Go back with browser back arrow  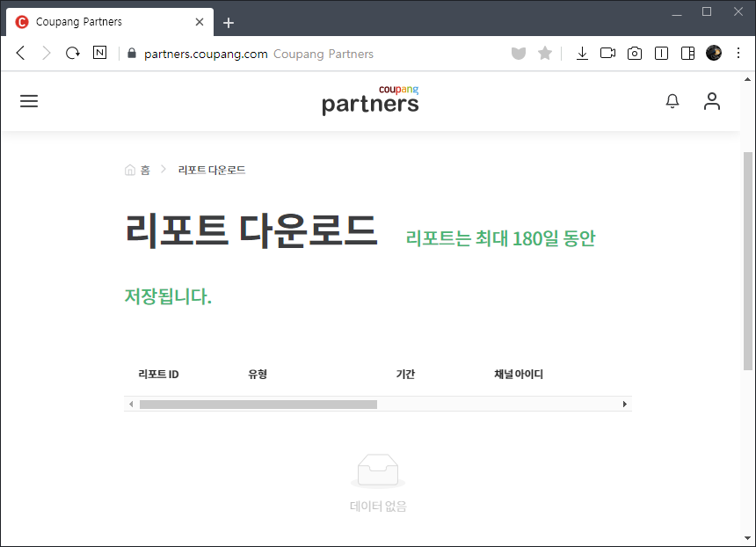(x=20, y=53)
